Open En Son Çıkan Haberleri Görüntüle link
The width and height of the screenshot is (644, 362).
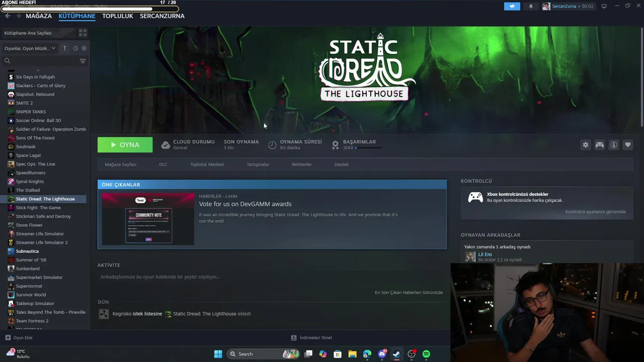coord(409,293)
